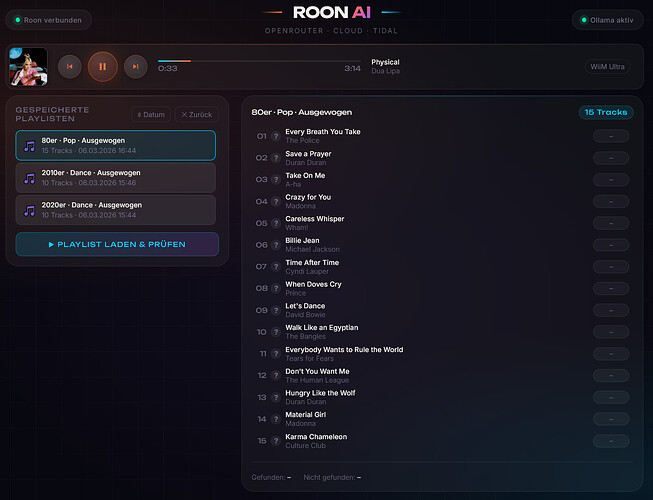Click status pill for Take On Me
This screenshot has height=500, width=653.
[611, 179]
